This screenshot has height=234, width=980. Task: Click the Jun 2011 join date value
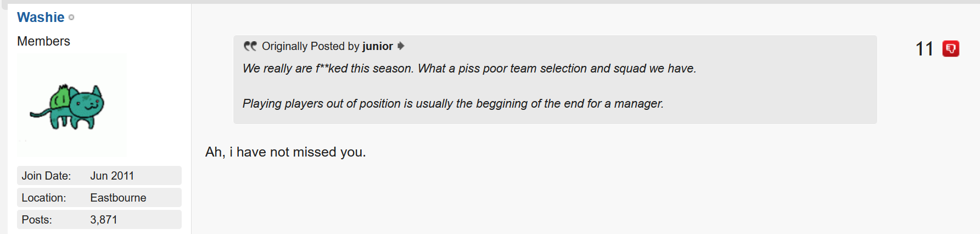[x=112, y=176]
